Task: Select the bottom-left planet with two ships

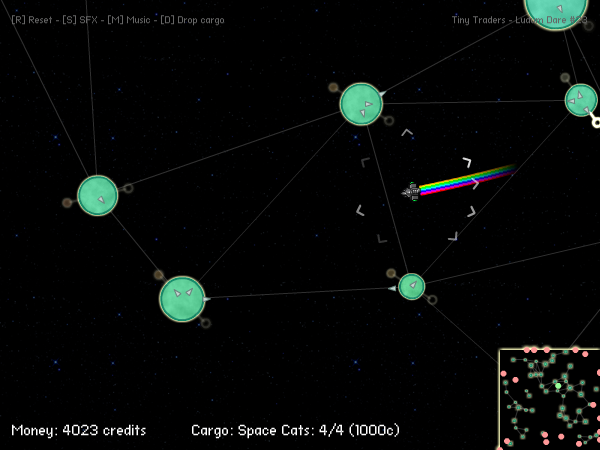Action: click(x=182, y=299)
